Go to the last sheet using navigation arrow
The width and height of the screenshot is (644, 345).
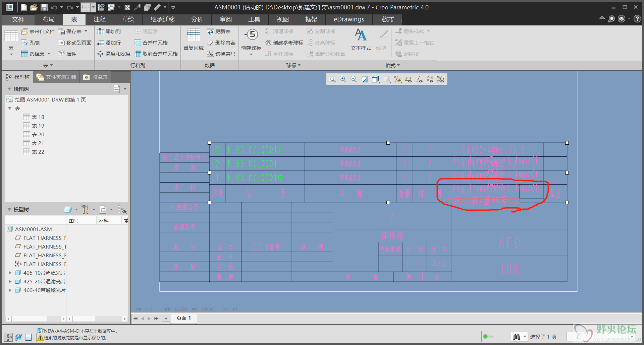point(156,318)
